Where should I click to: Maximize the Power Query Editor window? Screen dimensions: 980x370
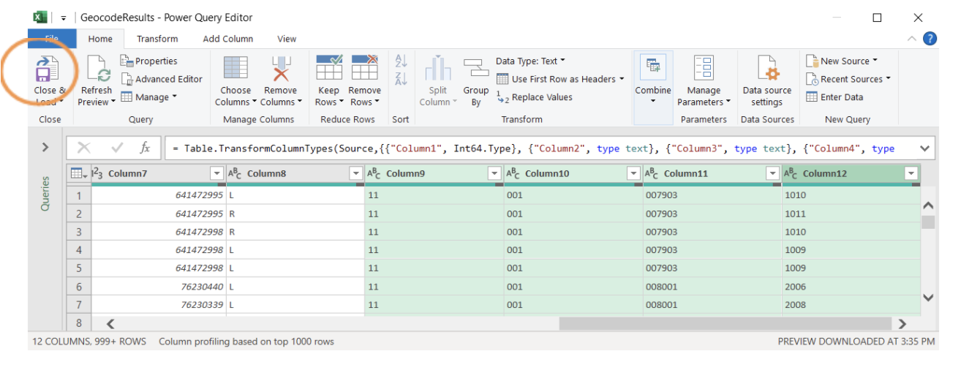tap(878, 18)
